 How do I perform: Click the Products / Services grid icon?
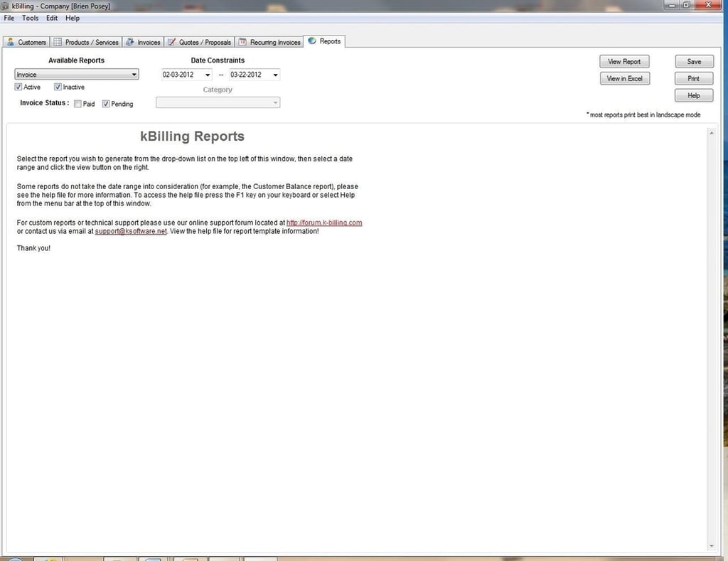(x=58, y=42)
